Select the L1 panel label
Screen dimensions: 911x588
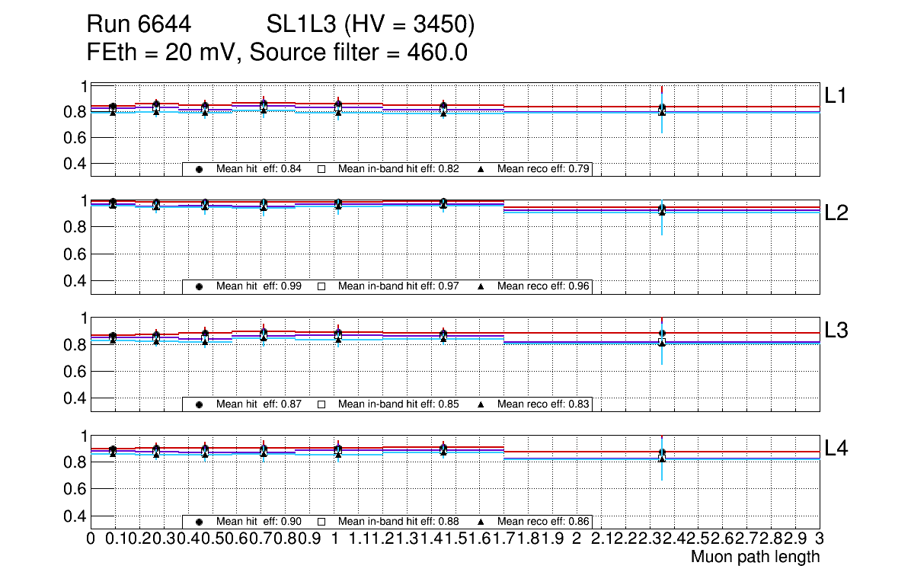(836, 95)
